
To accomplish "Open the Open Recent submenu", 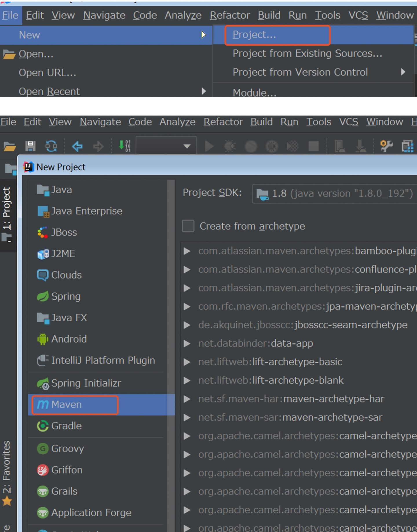I will click(x=106, y=92).
